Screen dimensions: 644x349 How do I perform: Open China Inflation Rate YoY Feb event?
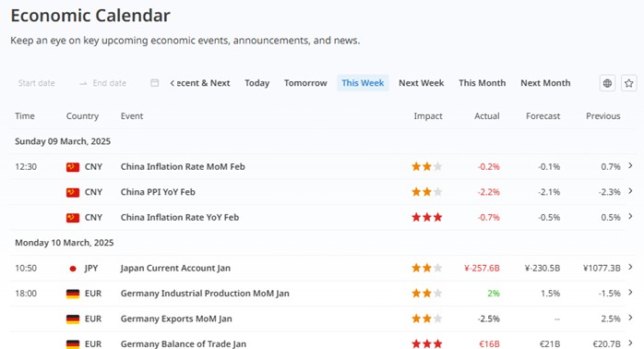180,218
